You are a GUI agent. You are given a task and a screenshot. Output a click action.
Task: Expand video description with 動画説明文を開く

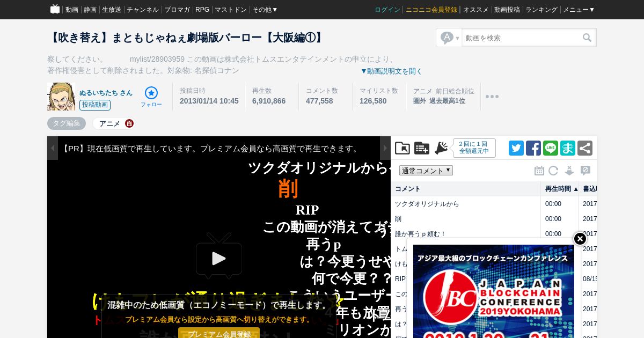pyautogui.click(x=391, y=71)
